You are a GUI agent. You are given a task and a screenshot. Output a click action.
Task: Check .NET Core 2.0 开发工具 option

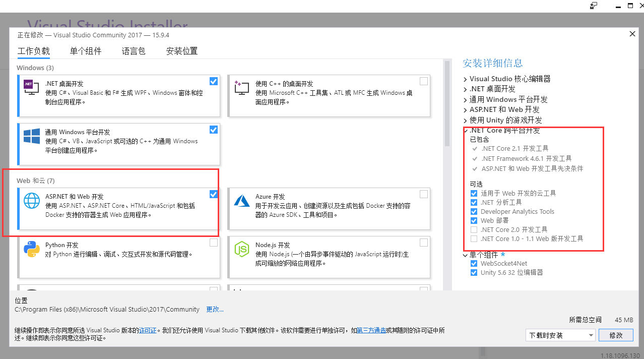click(474, 229)
